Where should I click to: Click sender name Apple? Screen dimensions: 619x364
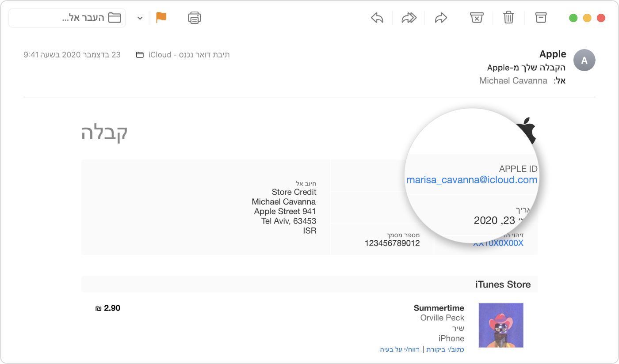point(553,54)
